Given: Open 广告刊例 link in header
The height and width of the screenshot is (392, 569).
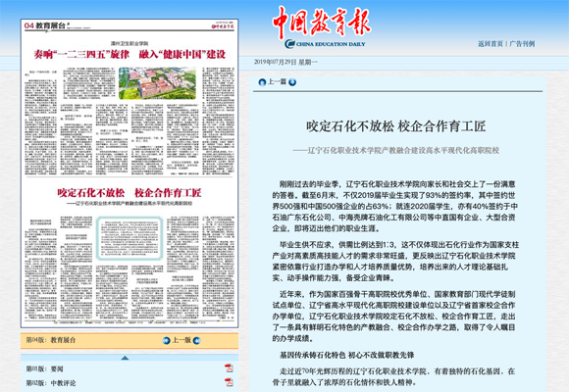Looking at the screenshot, I should point(522,44).
